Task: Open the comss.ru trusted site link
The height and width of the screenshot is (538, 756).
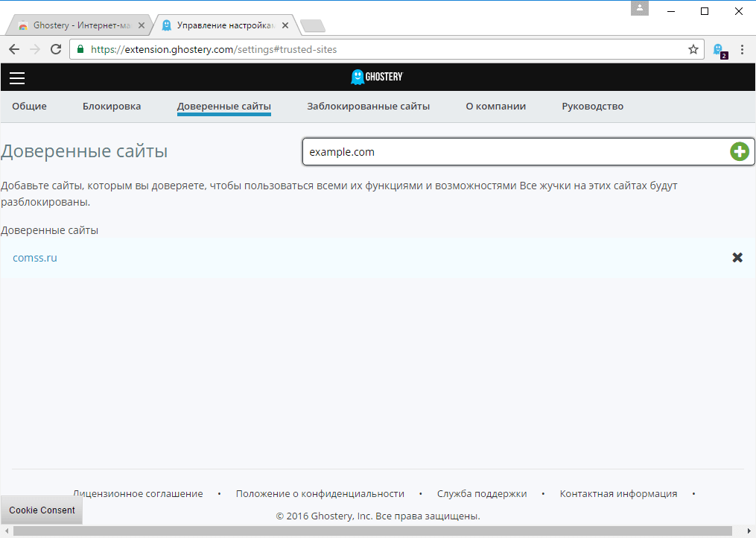Action: [35, 258]
